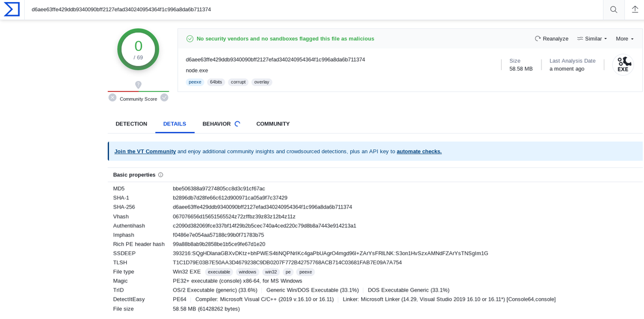Open the Similar dropdown
The width and height of the screenshot is (644, 319).
click(x=592, y=39)
